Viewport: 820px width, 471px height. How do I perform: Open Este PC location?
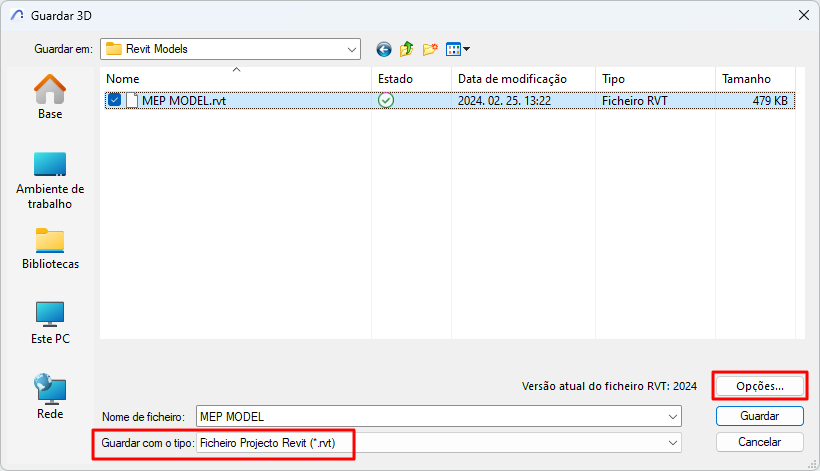(50, 323)
